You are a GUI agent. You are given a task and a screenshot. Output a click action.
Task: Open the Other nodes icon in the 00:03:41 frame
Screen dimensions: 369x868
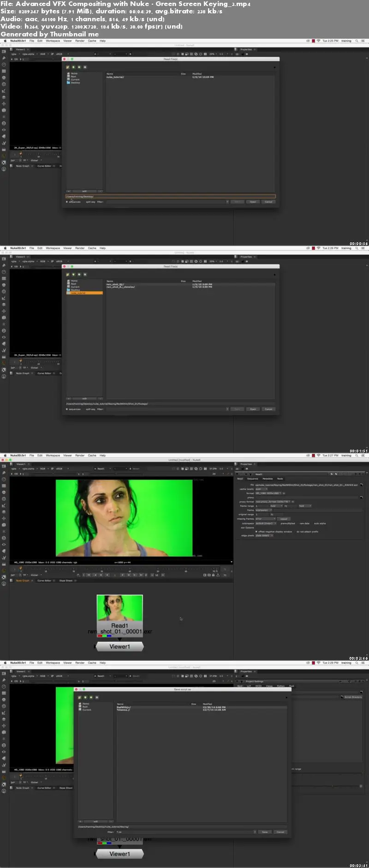coord(4,771)
